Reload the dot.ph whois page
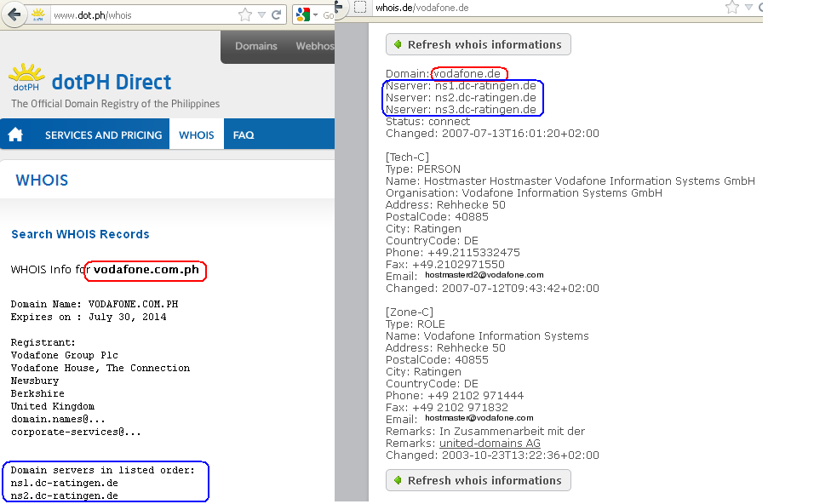The image size is (814, 504). click(277, 15)
